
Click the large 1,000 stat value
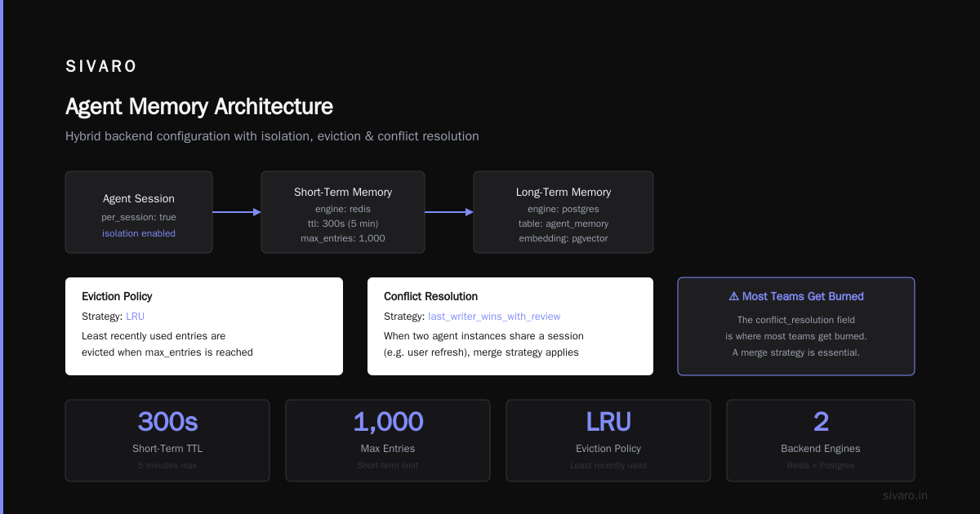388,422
